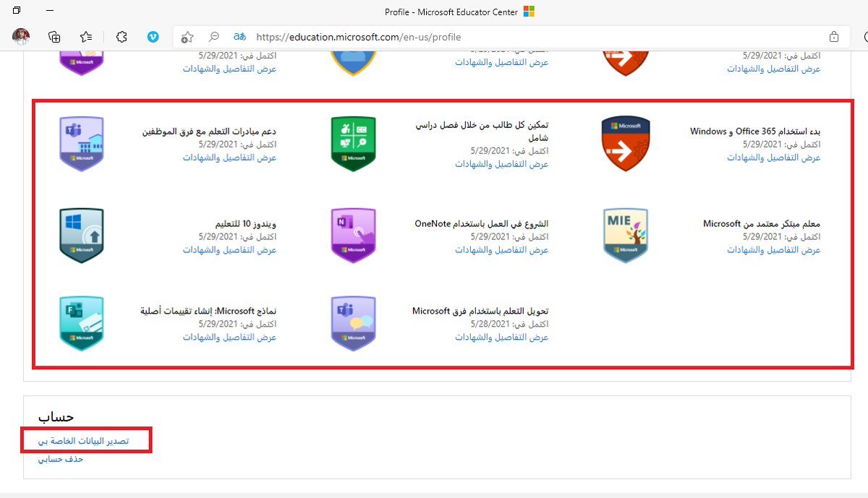Open details link for معلم مبتكر معتمد
This screenshot has height=498, width=868.
coord(774,250)
